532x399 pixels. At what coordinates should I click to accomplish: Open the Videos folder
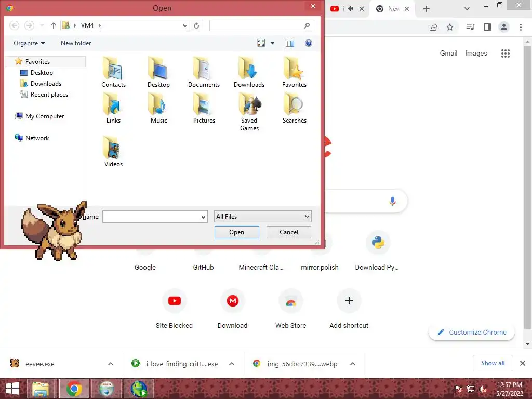click(113, 152)
